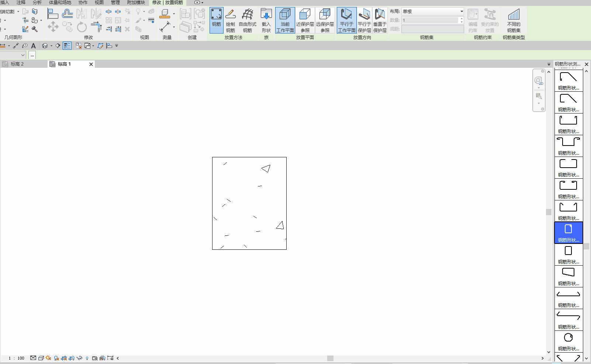Toggle the 近保护层参照 placement plane
591x364 pixels.
[x=305, y=20]
